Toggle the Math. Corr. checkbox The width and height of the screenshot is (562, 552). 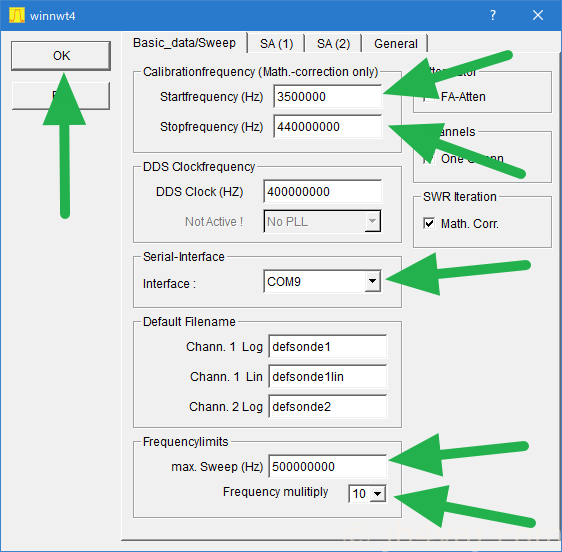coord(429,223)
